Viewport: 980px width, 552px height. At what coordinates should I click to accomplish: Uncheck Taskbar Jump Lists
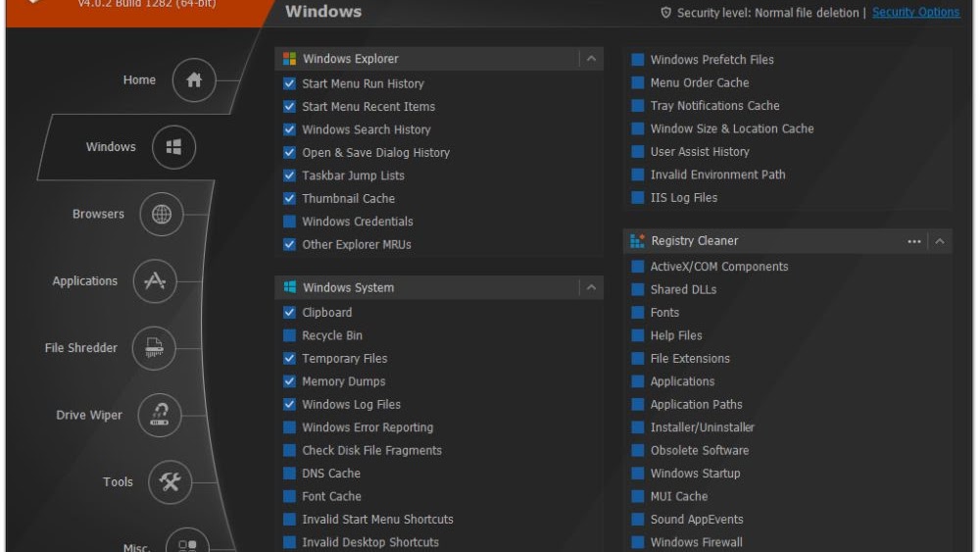289,176
